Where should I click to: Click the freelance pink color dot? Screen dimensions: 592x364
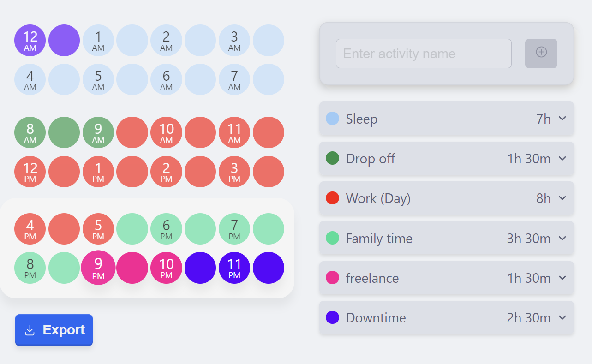332,278
